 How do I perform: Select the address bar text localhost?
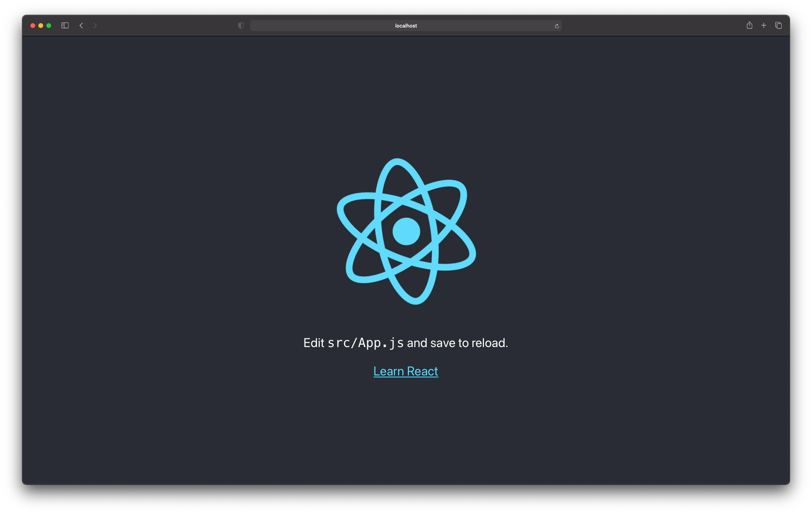tap(406, 25)
